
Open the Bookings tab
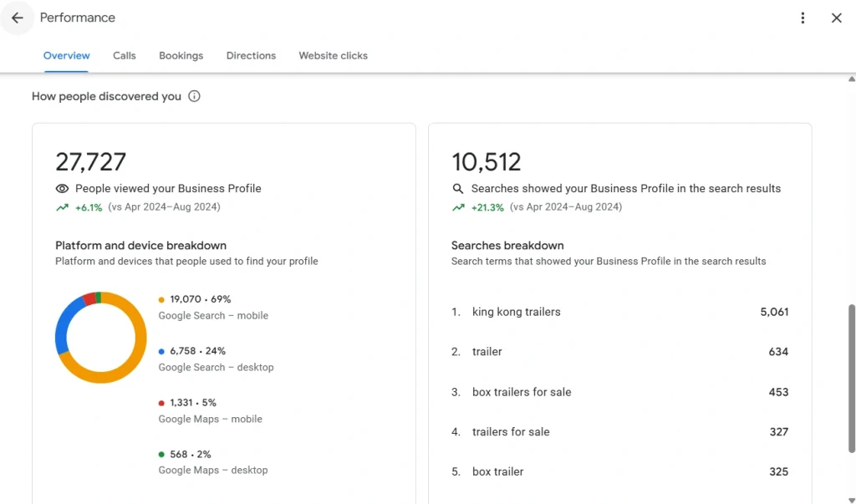pos(181,56)
